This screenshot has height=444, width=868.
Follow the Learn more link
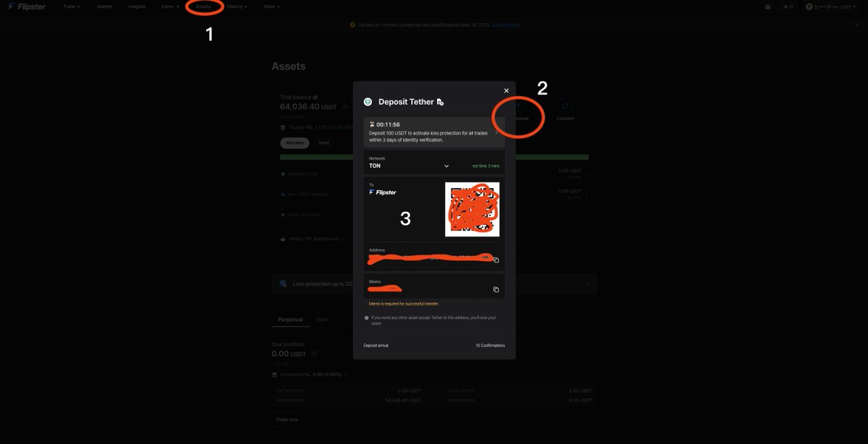(506, 25)
